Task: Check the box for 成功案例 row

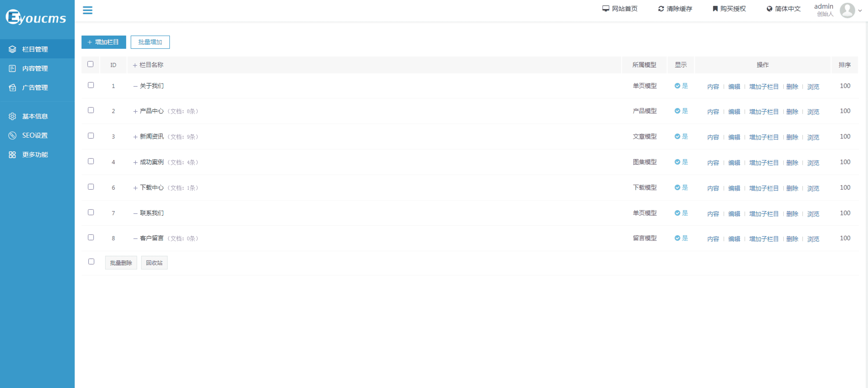Action: [91, 161]
